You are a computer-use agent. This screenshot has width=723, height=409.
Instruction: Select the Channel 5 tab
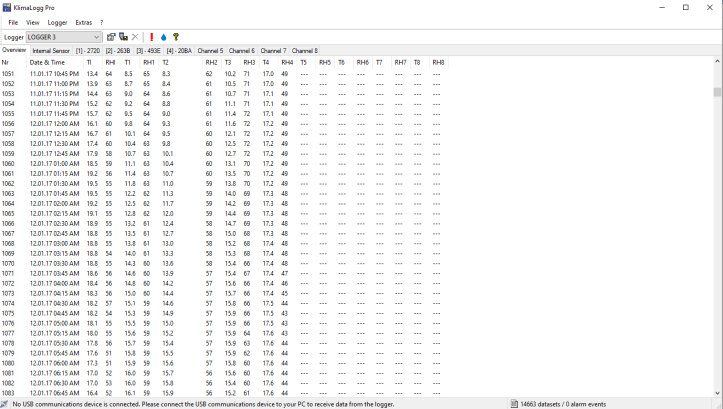pos(210,50)
